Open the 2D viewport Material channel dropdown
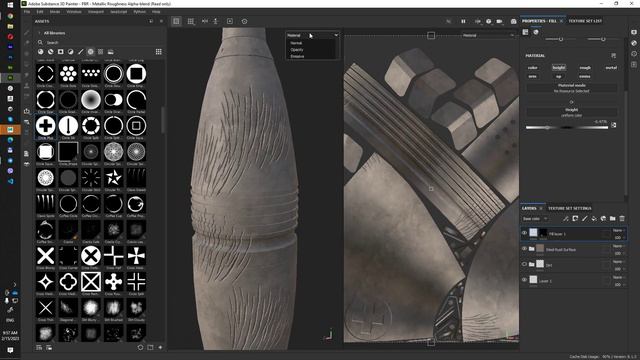 click(x=488, y=36)
